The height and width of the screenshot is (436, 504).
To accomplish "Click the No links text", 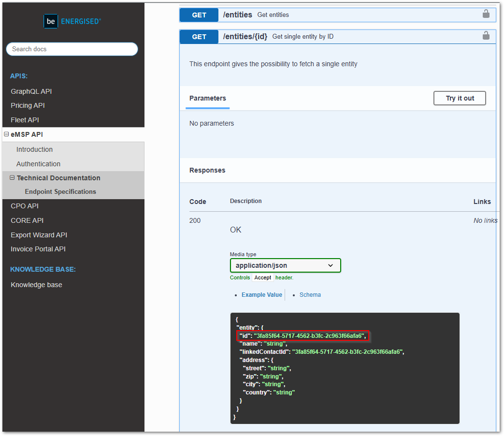I will tap(485, 220).
